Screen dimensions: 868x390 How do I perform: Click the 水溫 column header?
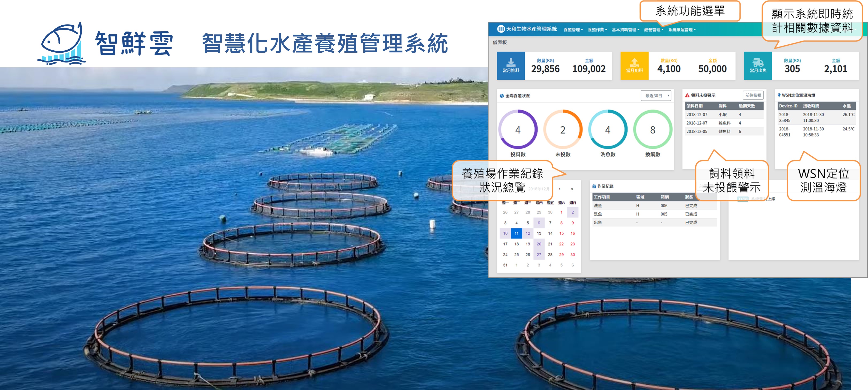[847, 106]
